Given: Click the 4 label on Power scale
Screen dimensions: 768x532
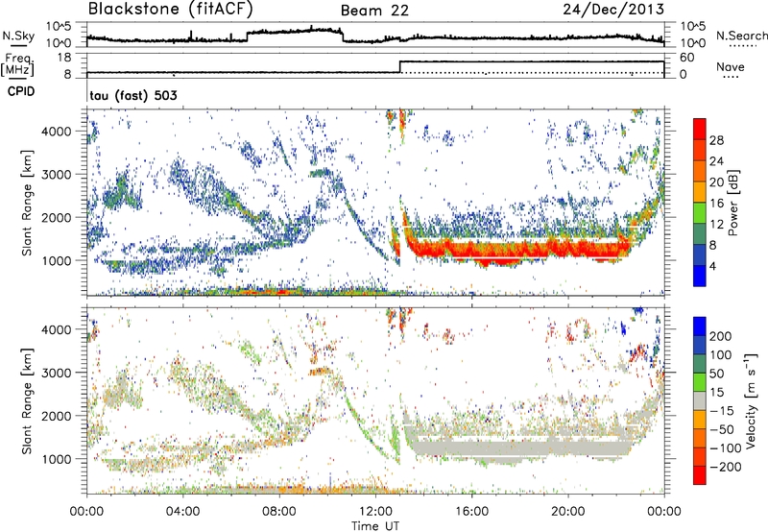Looking at the screenshot, I should pyautogui.click(x=712, y=266).
